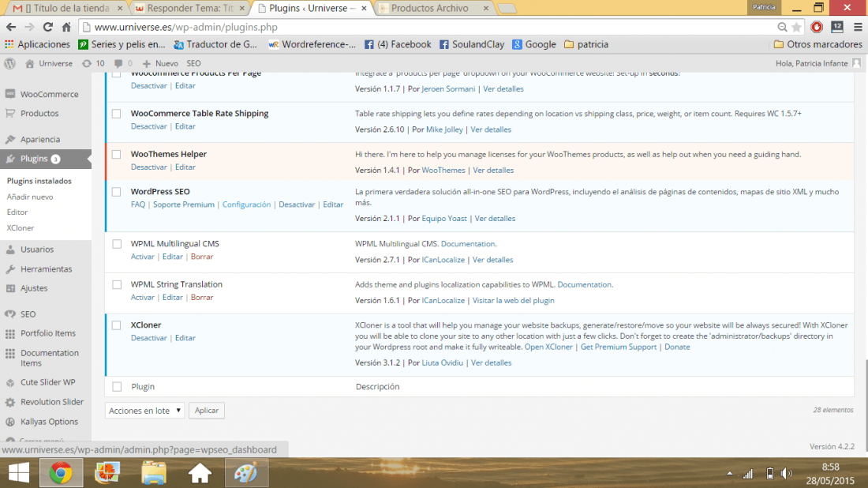Open the Paint palette app in taskbar
The width and height of the screenshot is (868, 488).
(x=245, y=473)
